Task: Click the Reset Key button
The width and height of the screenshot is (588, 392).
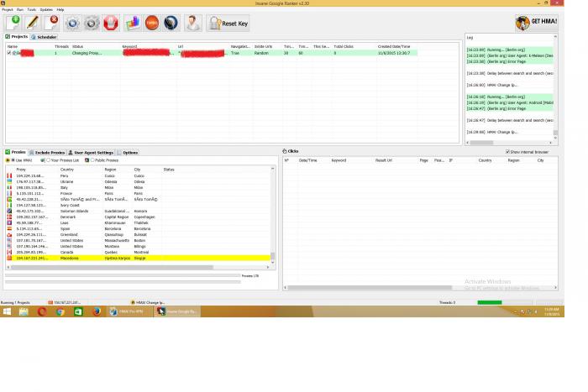Action: pos(228,24)
